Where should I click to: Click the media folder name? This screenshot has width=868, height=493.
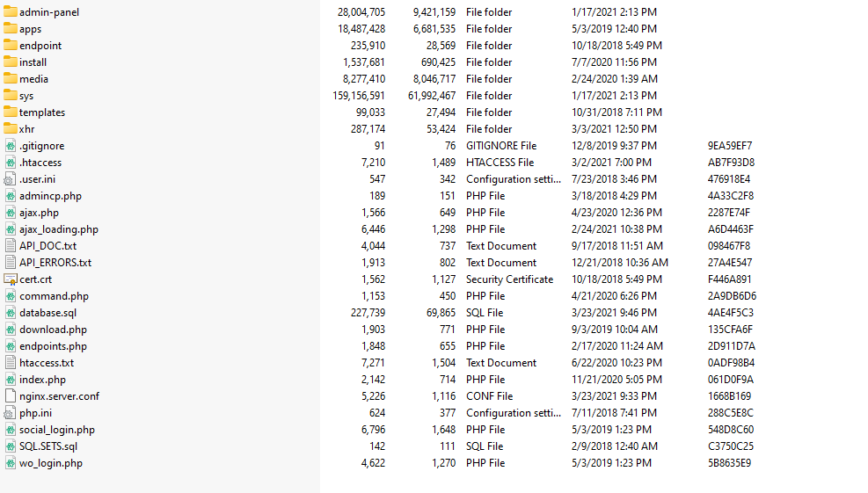point(33,79)
